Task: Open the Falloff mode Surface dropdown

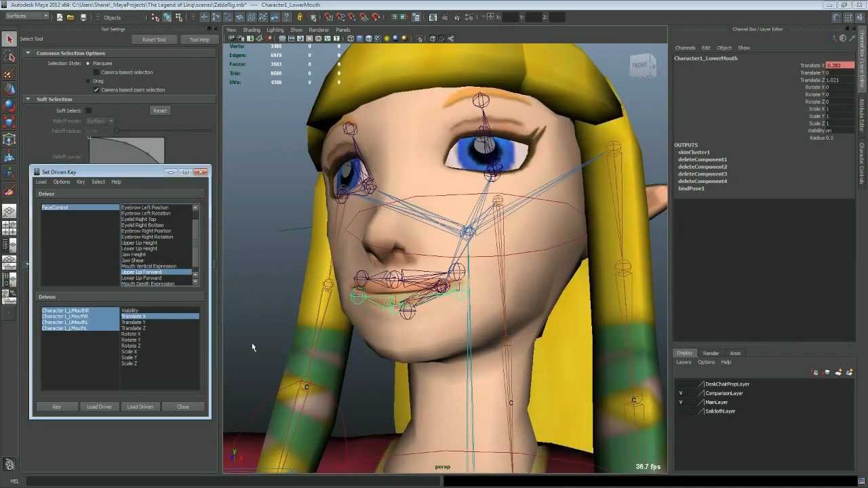Action: (x=100, y=121)
